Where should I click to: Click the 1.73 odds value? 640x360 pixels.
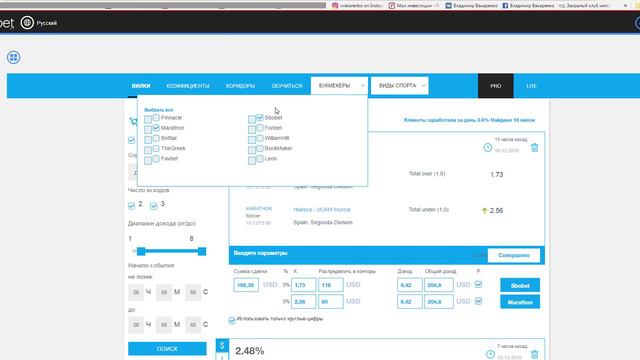[x=496, y=175]
